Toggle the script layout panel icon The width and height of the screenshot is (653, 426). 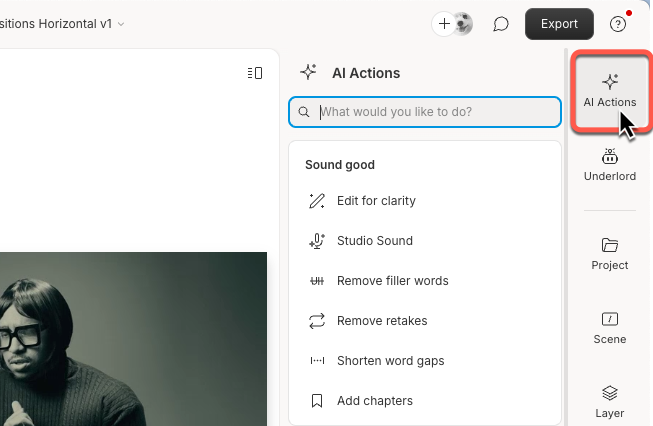pyautogui.click(x=255, y=73)
